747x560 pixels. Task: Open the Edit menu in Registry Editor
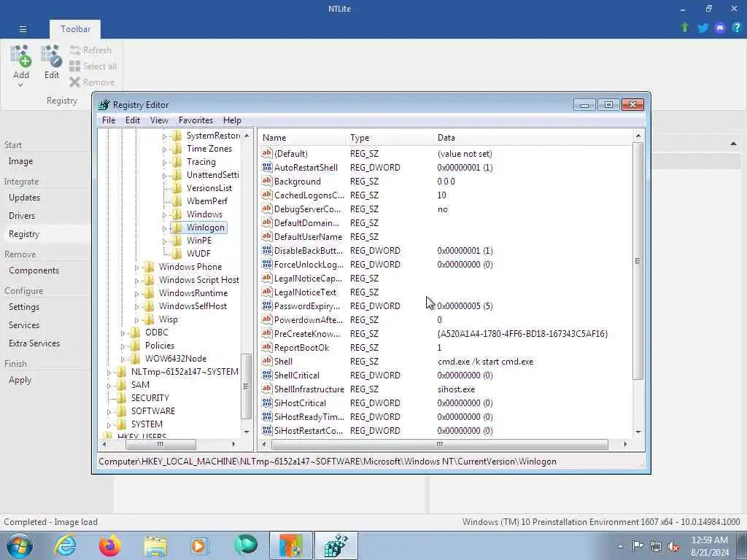pyautogui.click(x=133, y=120)
